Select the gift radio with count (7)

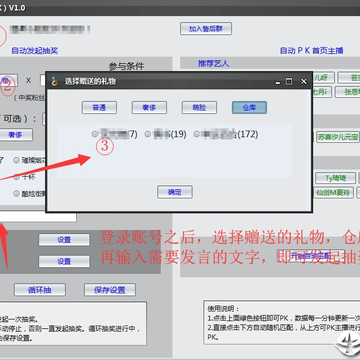click(95, 134)
